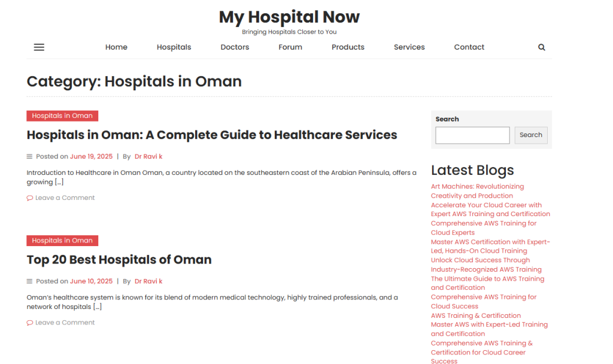This screenshot has width=613, height=364.
Task: Open the Products menu item
Action: pyautogui.click(x=348, y=47)
